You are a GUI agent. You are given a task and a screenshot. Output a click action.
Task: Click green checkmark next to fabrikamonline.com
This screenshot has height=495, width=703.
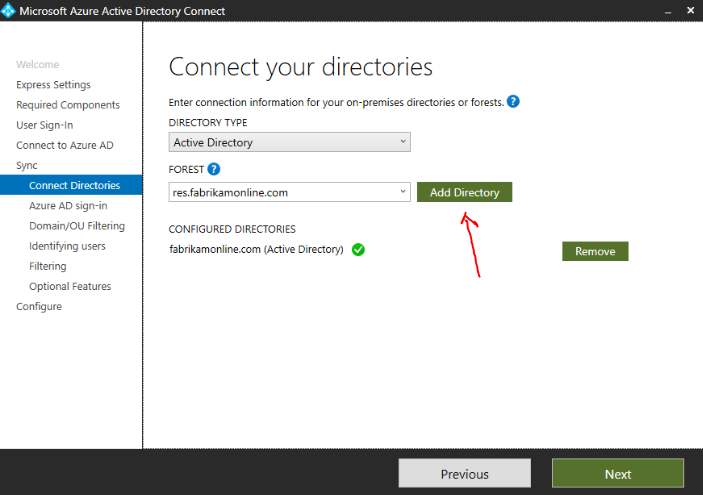(x=358, y=249)
